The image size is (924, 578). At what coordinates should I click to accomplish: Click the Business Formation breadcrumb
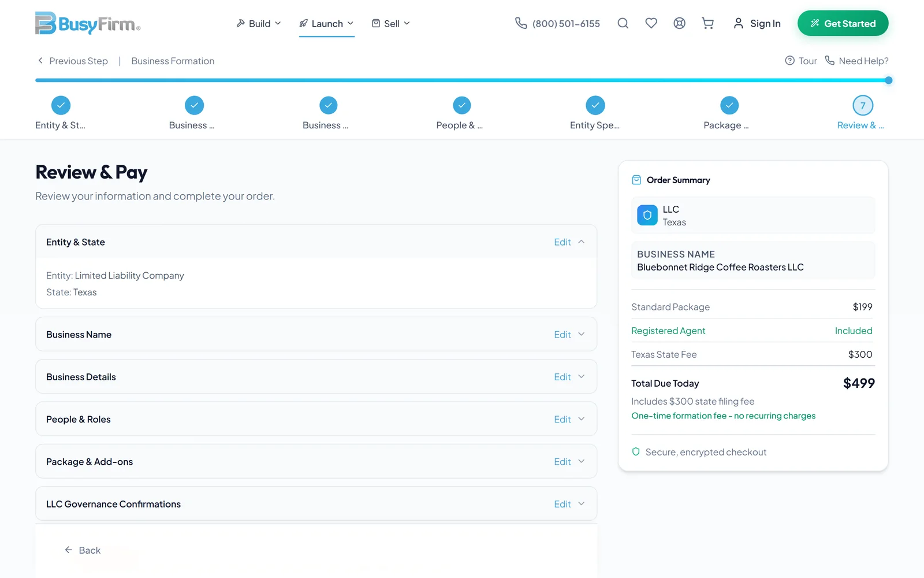(x=173, y=61)
